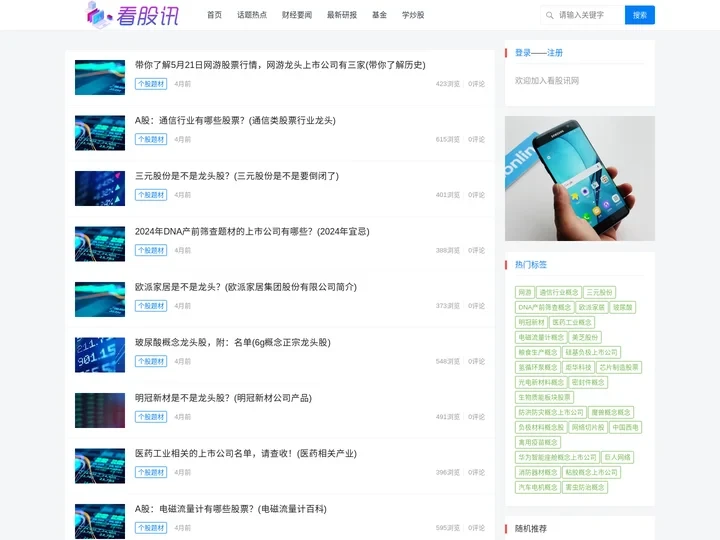Click thumbnail of the 玻尿酸概念 article
The height and width of the screenshot is (540, 720).
[100, 355]
